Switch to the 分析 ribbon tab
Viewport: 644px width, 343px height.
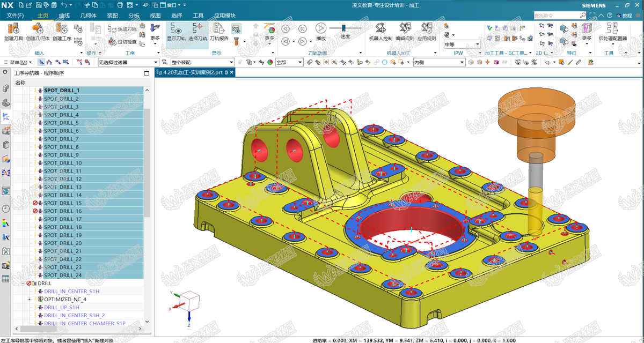coord(134,16)
